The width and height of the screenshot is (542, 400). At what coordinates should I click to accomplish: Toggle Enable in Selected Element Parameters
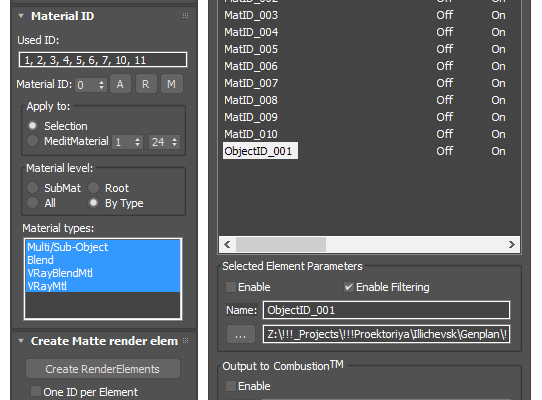click(231, 287)
